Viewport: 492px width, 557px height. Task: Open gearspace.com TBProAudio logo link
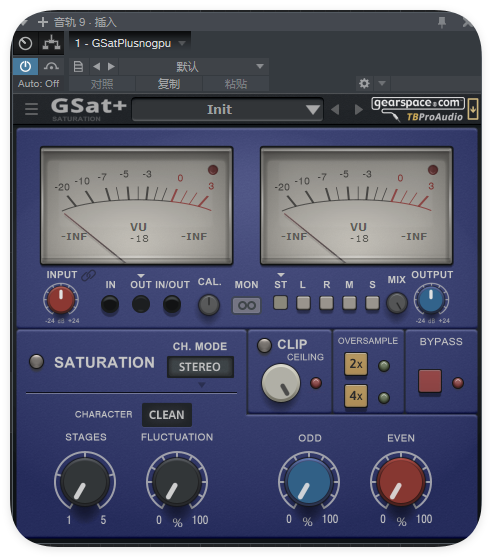coord(418,109)
